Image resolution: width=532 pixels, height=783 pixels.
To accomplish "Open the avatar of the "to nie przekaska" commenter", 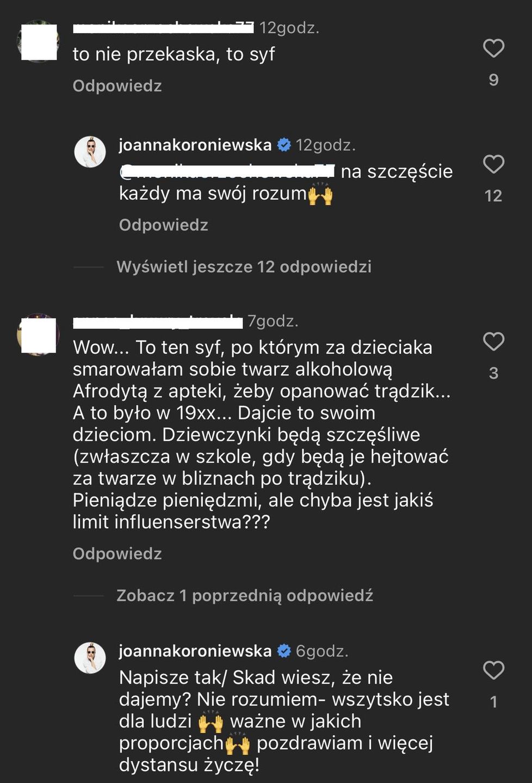I will tap(39, 42).
